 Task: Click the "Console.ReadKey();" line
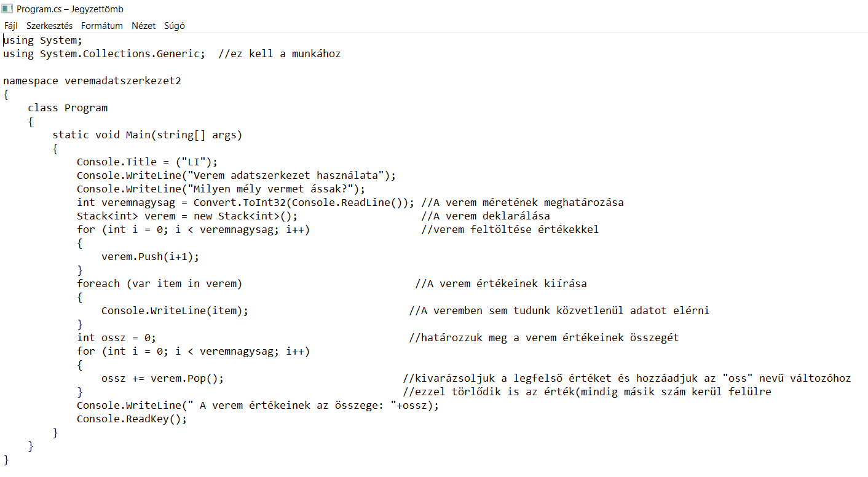click(x=132, y=419)
